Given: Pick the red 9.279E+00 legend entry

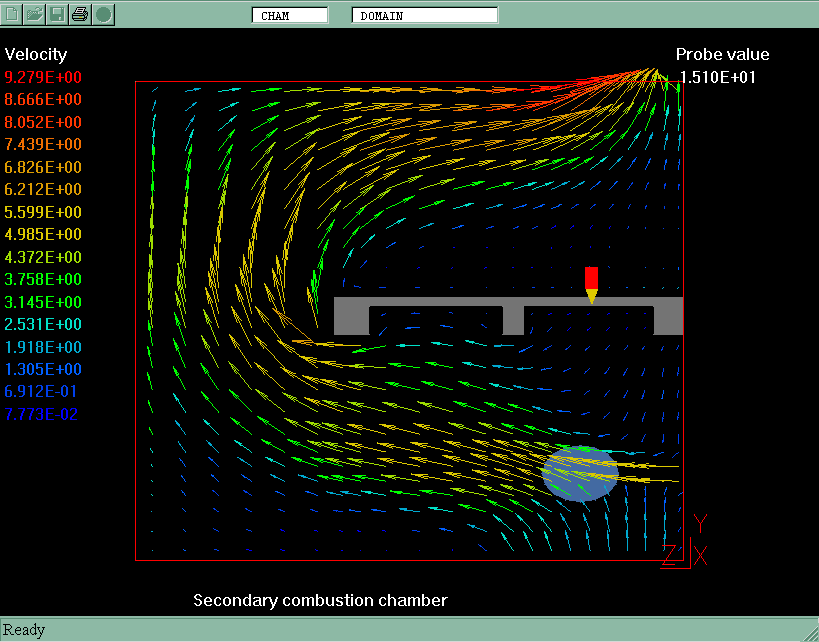Looking at the screenshot, I should (43, 77).
